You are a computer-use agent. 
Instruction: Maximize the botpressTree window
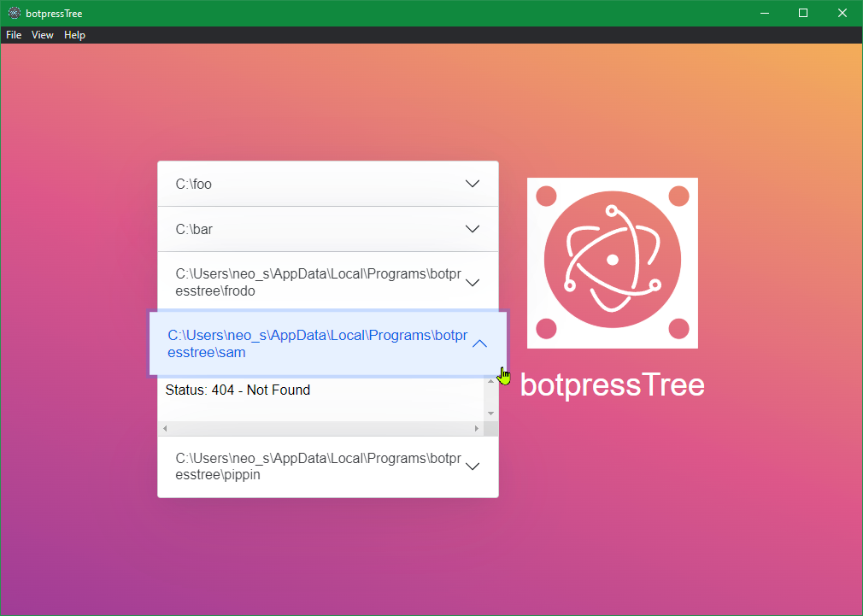pos(803,13)
